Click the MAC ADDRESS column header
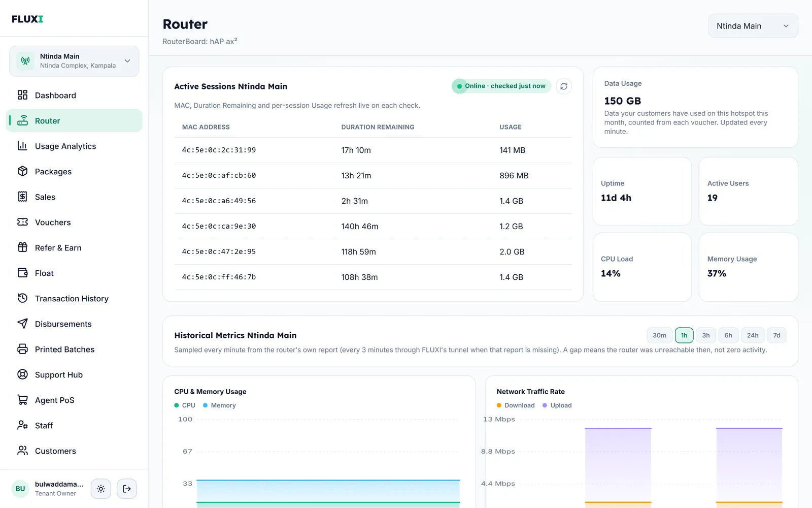The height and width of the screenshot is (508, 812). tap(206, 127)
